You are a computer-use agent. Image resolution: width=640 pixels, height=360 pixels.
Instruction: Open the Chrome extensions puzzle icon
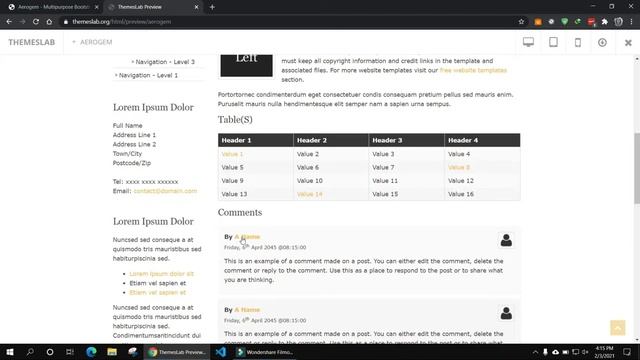[x=604, y=22]
